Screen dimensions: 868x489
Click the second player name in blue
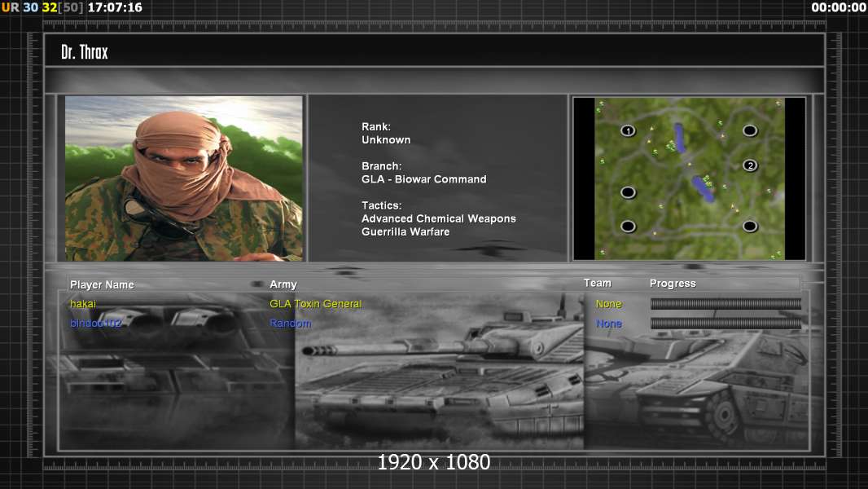pos(95,324)
